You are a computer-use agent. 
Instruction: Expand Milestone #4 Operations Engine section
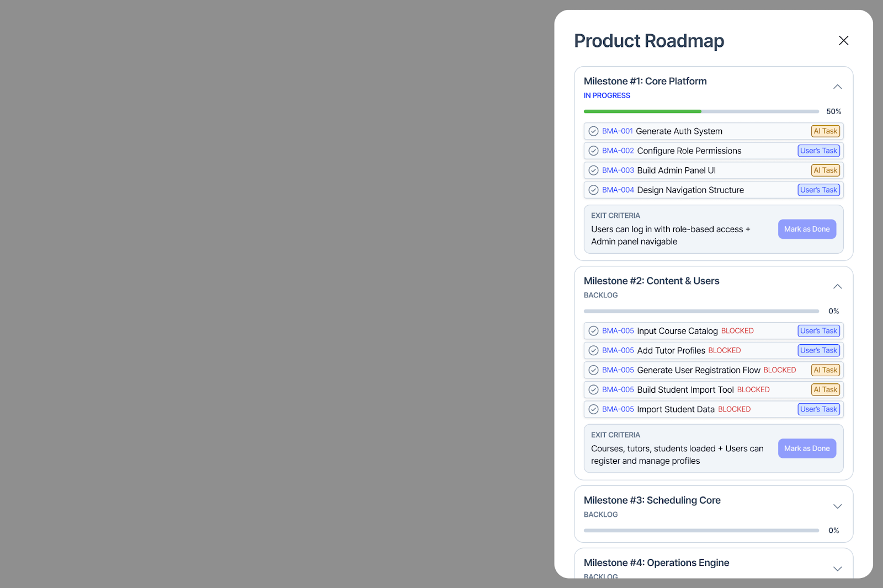(837, 569)
